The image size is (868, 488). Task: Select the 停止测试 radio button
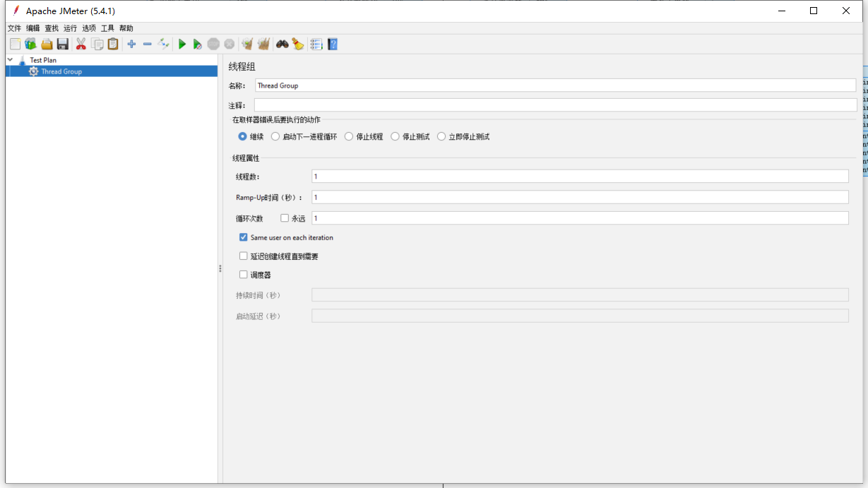click(x=396, y=137)
